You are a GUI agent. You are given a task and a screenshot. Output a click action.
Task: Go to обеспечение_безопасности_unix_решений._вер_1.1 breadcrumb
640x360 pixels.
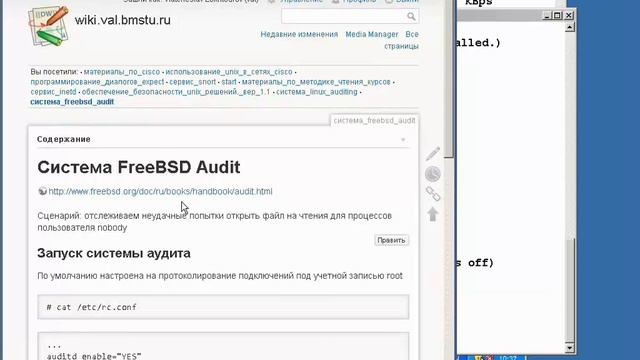176,92
